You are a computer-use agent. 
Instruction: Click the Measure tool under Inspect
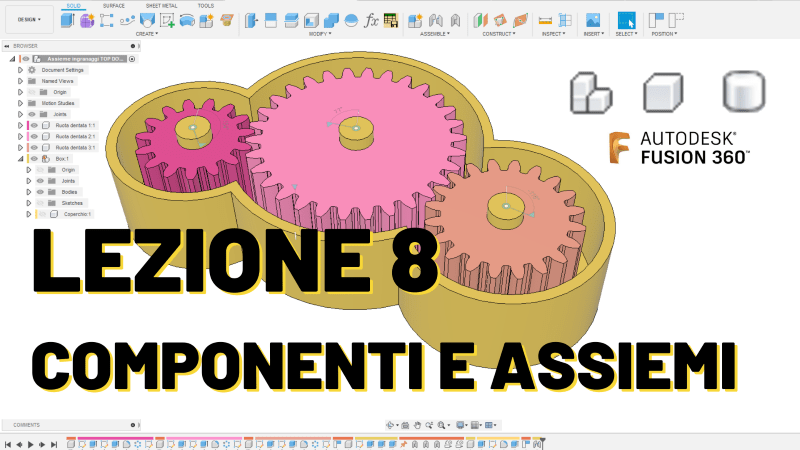pos(545,20)
